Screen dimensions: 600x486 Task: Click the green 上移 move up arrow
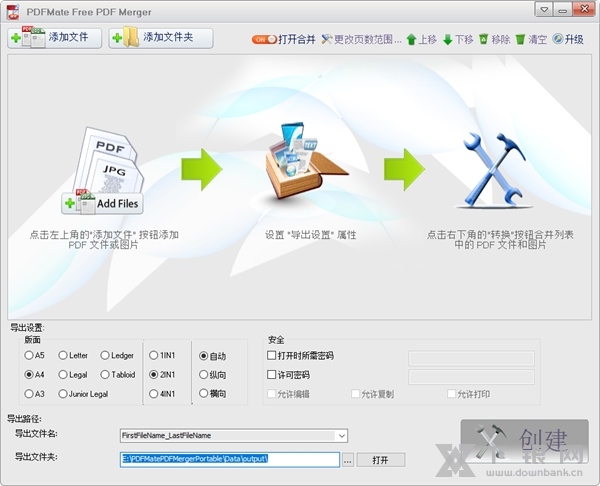pos(411,39)
